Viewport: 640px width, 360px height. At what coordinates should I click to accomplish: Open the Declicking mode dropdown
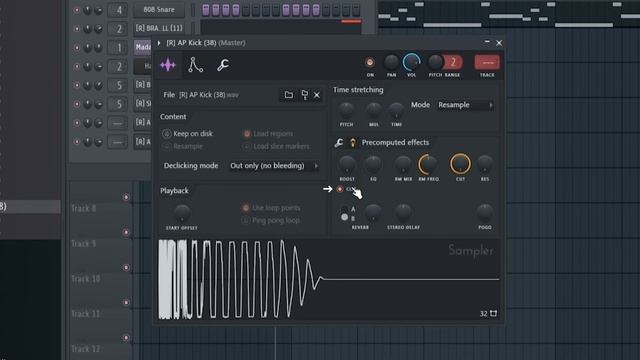coord(273,166)
